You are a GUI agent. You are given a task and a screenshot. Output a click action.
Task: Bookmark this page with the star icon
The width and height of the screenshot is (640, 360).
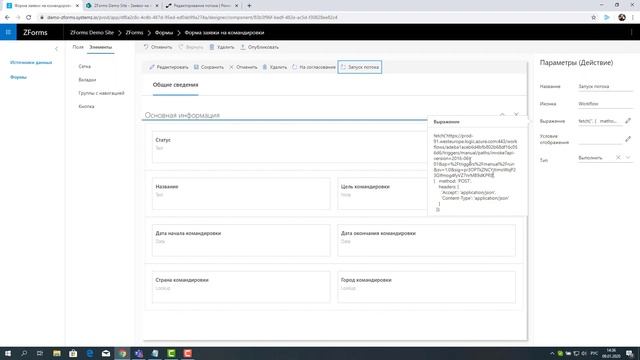click(x=593, y=18)
